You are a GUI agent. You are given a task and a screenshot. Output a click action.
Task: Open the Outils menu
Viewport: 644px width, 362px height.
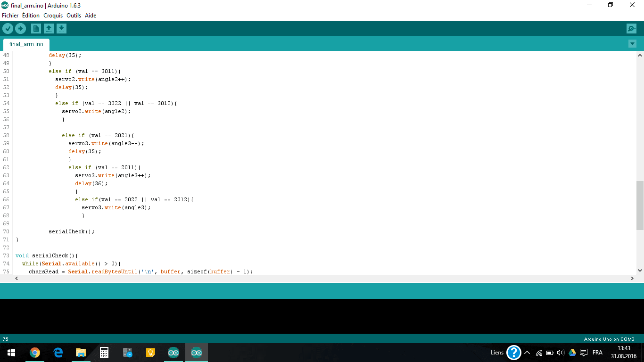[74, 16]
